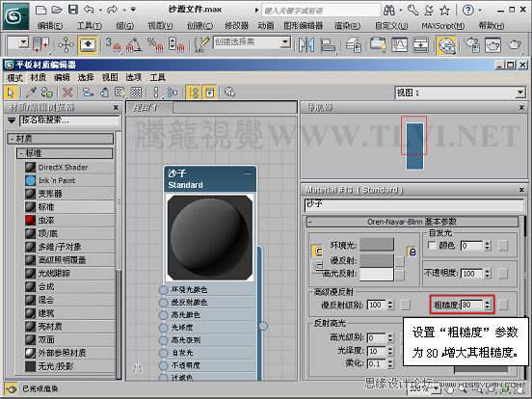Open the 创建选择集 dropdown
The width and height of the screenshot is (532, 399).
[x=285, y=42]
